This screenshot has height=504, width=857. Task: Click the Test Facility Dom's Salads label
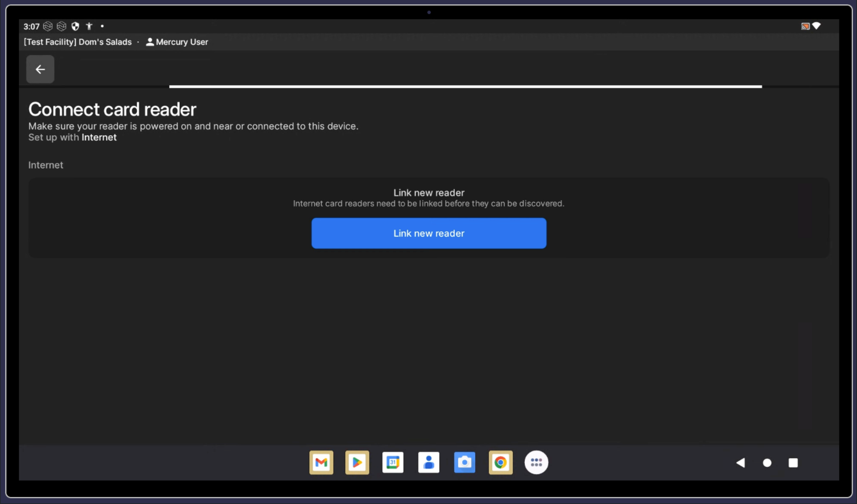(x=78, y=42)
